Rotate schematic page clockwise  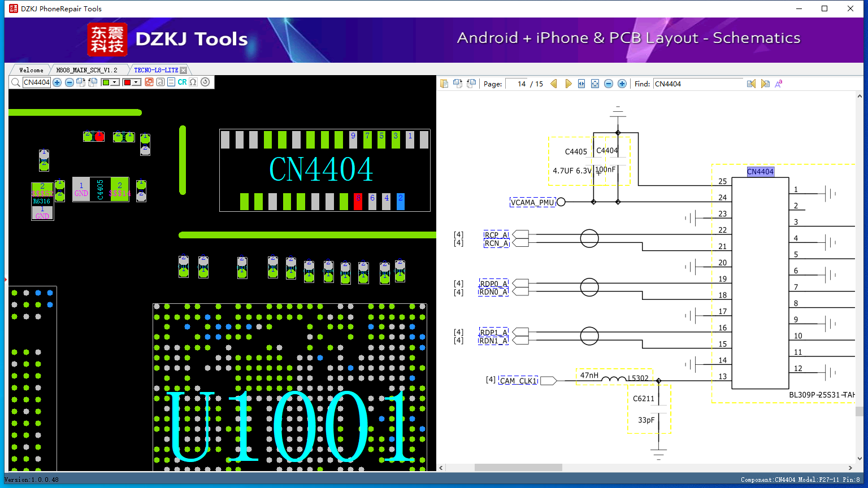(458, 84)
